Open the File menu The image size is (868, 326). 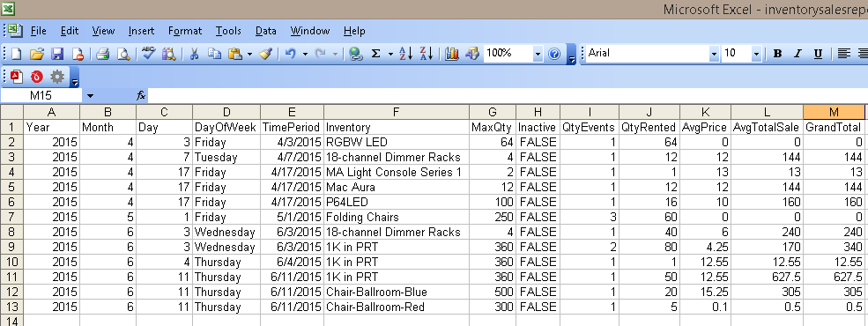point(39,31)
